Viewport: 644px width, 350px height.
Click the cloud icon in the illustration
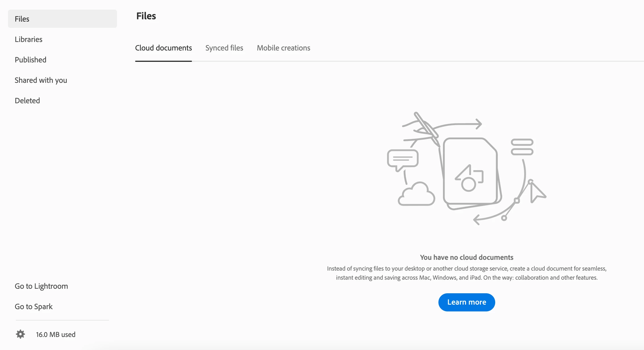[x=417, y=195]
